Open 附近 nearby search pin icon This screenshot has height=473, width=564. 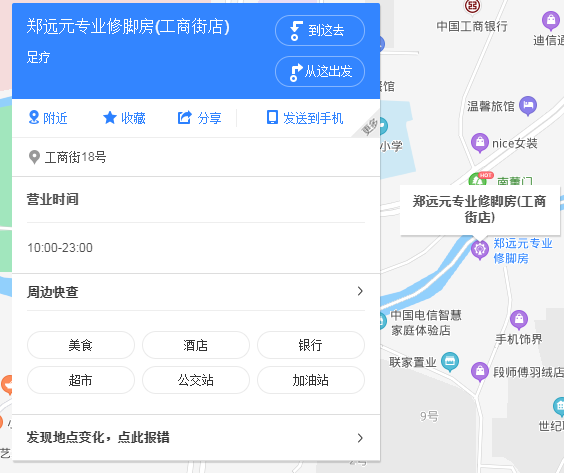(34, 118)
